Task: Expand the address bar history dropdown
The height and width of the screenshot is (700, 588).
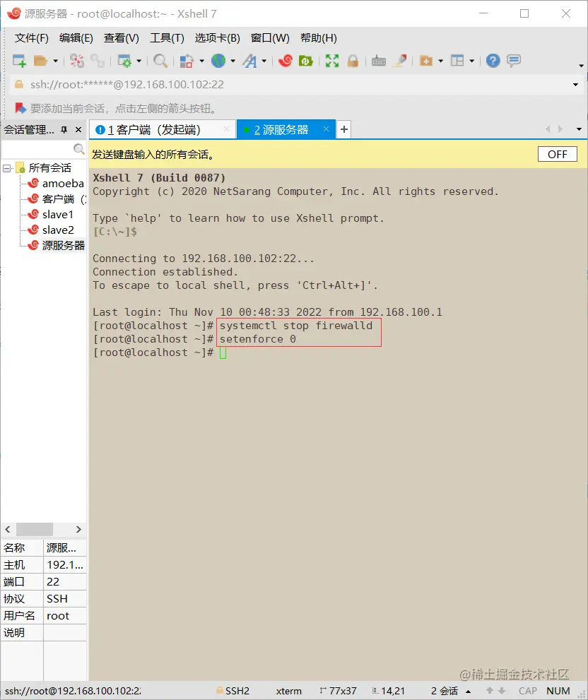Action: click(575, 85)
